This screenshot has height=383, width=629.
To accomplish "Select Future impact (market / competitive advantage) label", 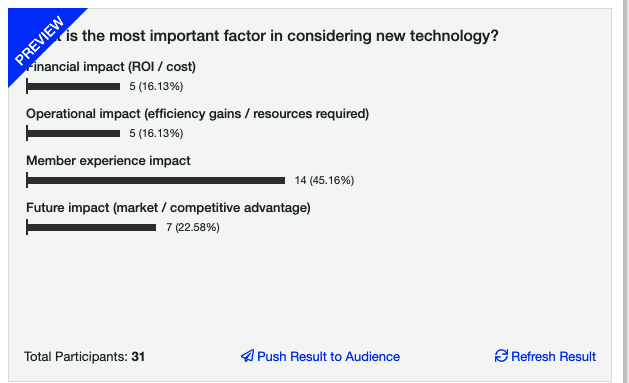I will click(168, 208).
